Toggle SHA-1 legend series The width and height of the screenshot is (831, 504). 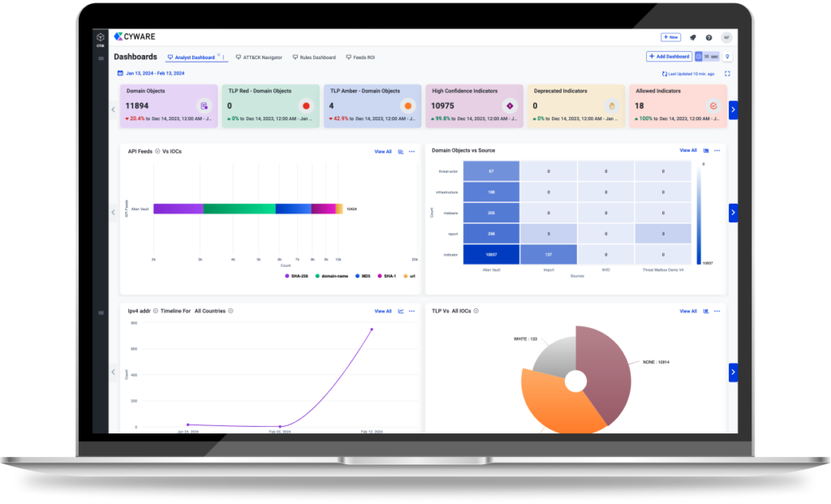387,276
